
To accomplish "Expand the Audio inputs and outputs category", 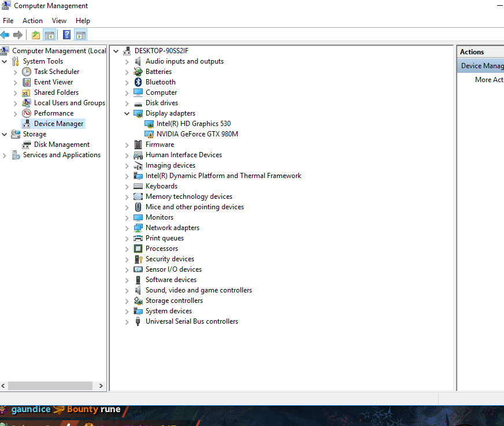I will click(127, 62).
